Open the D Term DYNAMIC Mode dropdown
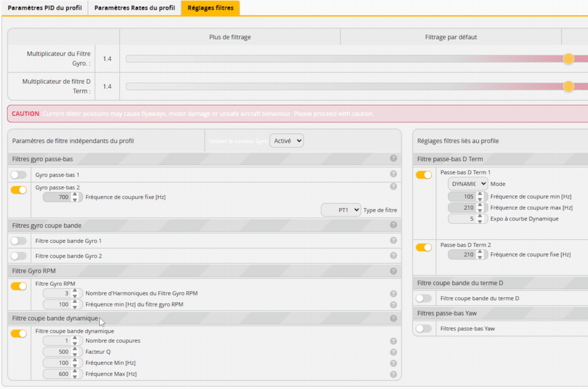The height and width of the screenshot is (389, 588). tap(468, 184)
